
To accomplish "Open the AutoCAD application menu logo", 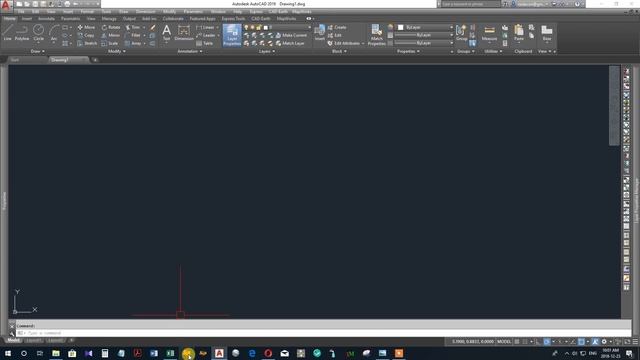I will (x=5, y=5).
